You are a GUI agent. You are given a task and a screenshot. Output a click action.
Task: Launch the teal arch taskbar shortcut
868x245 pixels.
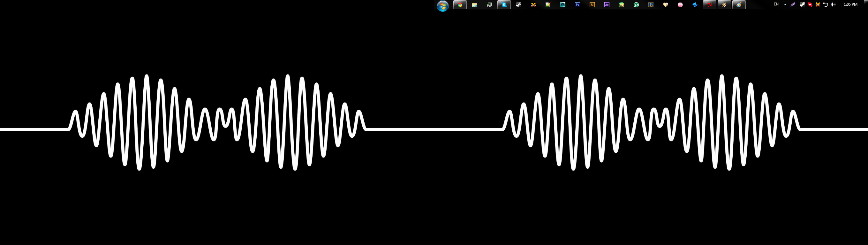click(x=563, y=5)
